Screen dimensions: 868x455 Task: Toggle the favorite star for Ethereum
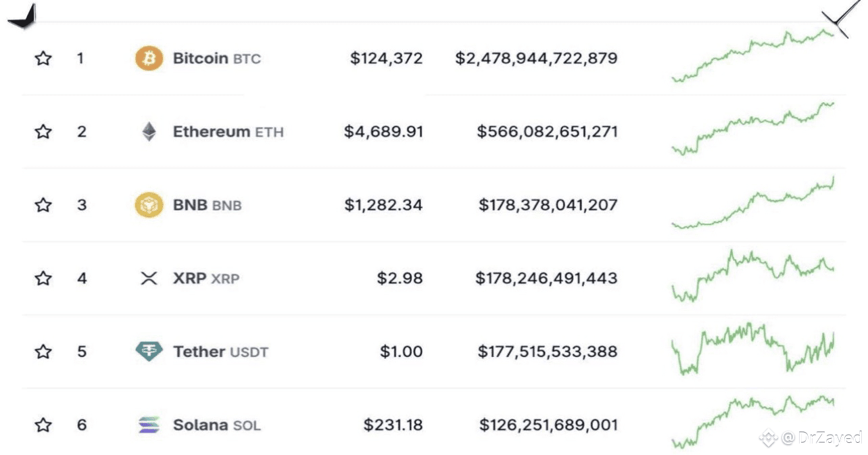(x=43, y=132)
